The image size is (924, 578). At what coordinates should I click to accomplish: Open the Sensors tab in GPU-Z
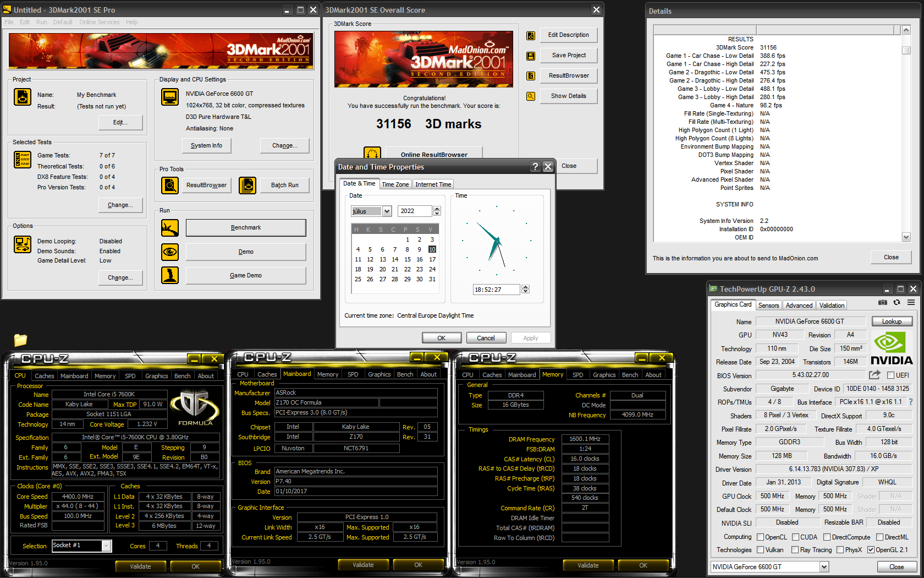[x=768, y=306]
